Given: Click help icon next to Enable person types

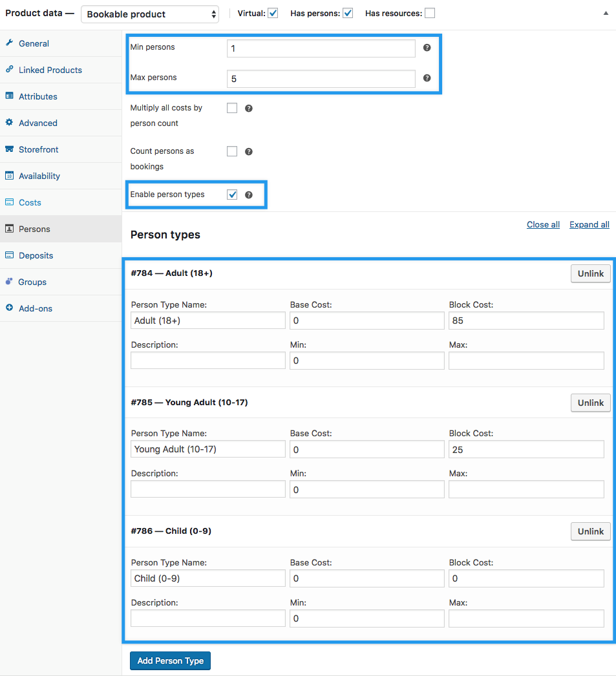Looking at the screenshot, I should [249, 195].
